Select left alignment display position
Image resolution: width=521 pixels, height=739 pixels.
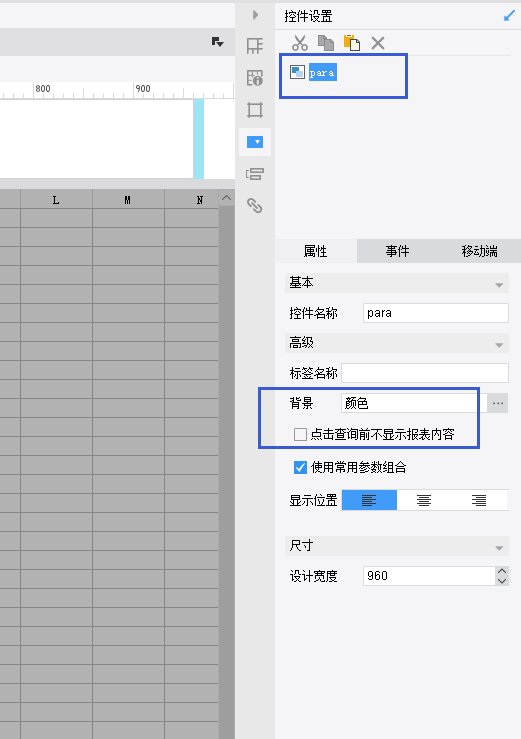tap(369, 500)
